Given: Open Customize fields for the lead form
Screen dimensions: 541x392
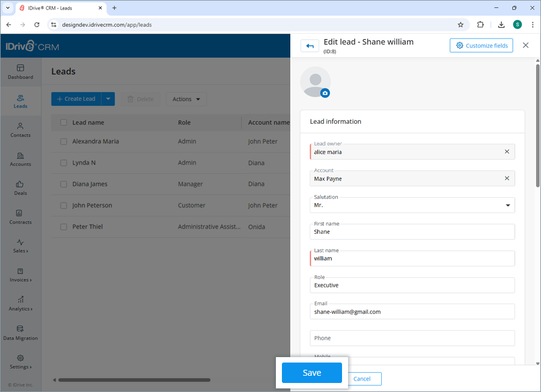Looking at the screenshot, I should tap(481, 45).
